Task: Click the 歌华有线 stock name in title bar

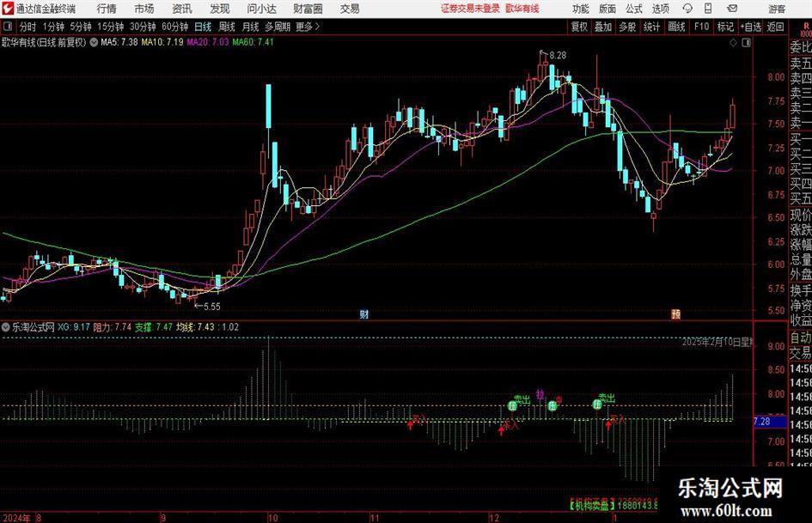Action: click(522, 9)
